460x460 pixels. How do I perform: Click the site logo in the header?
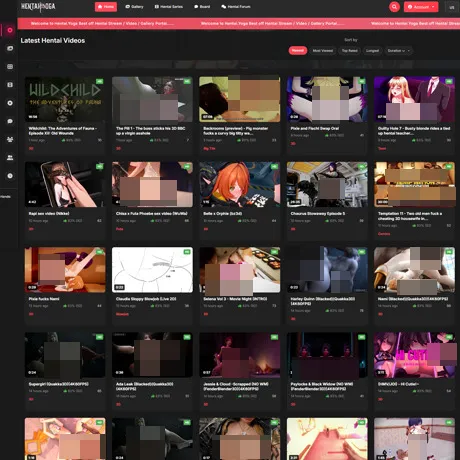38,6
